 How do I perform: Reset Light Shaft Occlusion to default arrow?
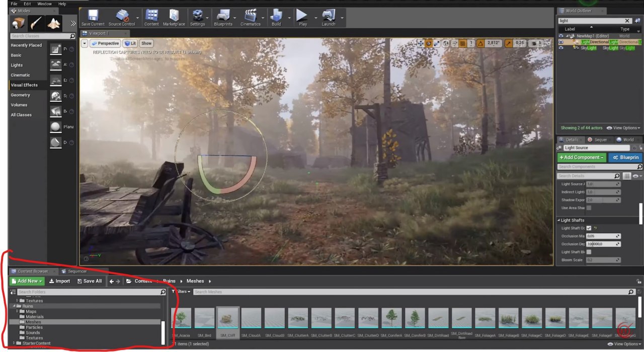point(595,228)
